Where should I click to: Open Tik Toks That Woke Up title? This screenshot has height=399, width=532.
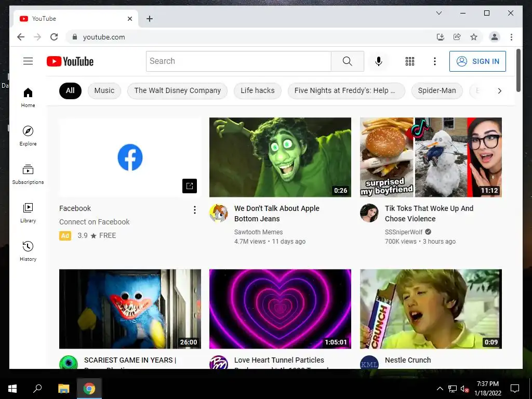pos(429,214)
